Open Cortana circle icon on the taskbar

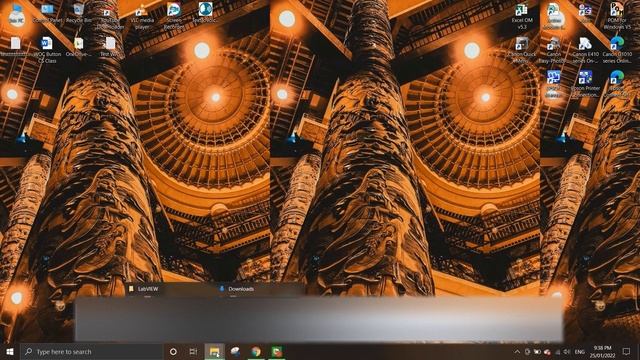click(173, 351)
